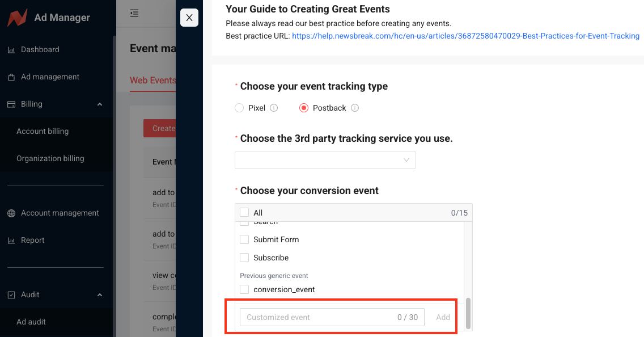Select the Pixel tracking type
This screenshot has width=644, height=337.
(239, 108)
